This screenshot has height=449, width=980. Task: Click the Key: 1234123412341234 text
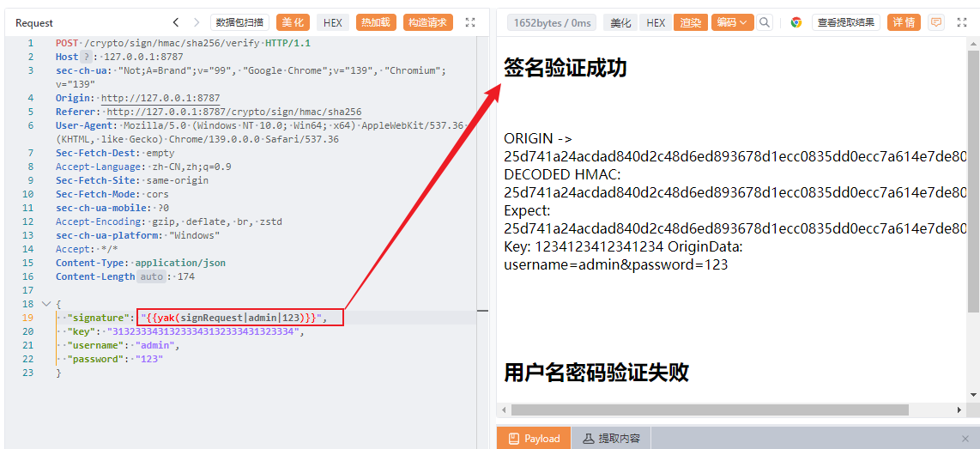(x=584, y=247)
